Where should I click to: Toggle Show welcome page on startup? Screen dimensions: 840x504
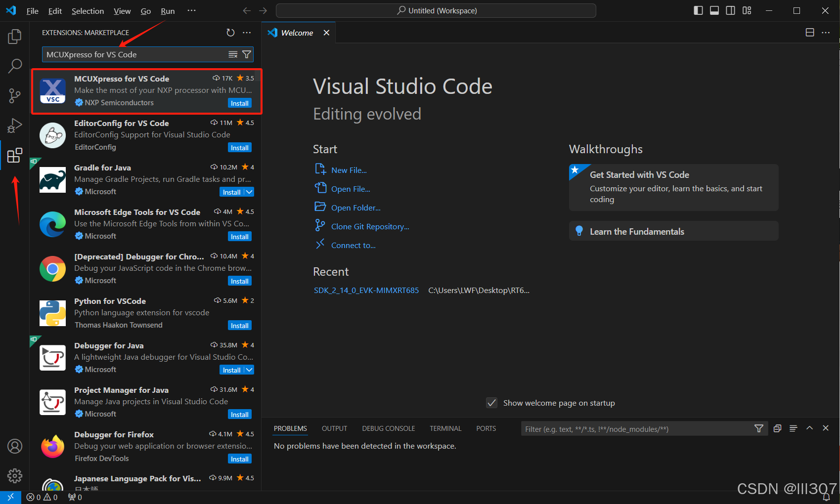click(492, 403)
